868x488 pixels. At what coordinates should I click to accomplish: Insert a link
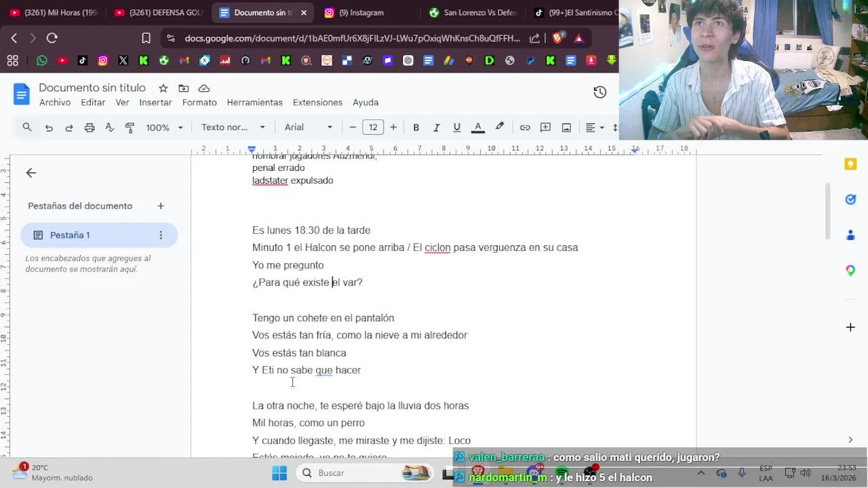(x=525, y=127)
